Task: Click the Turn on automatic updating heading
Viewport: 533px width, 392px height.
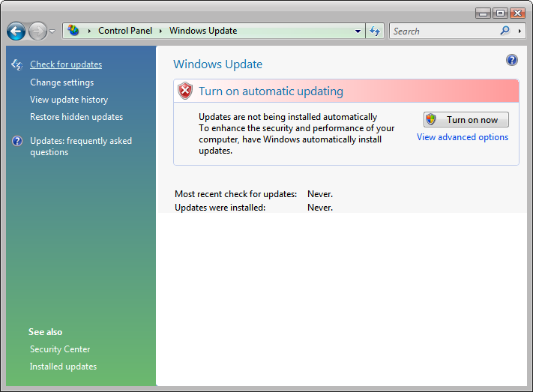Action: click(271, 91)
